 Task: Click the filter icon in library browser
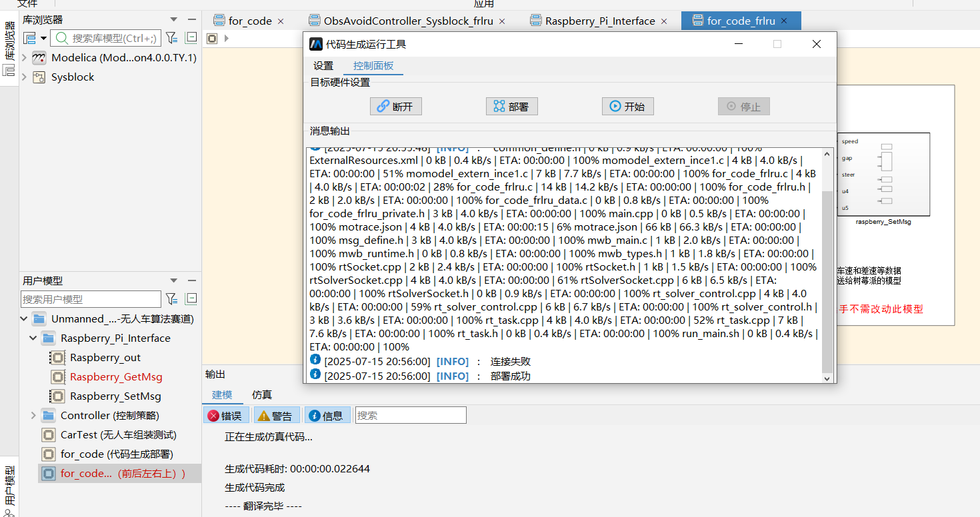tap(171, 38)
